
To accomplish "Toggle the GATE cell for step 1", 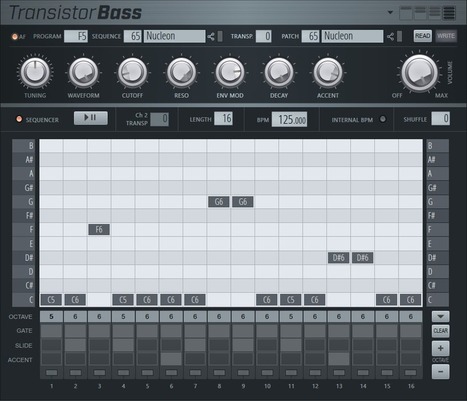I will 51,331.
